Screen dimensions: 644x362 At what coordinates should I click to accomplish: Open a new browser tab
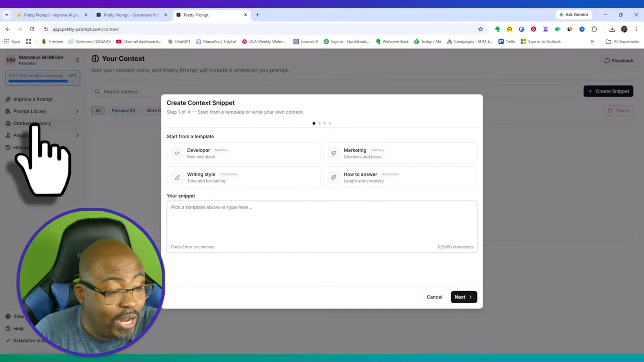coord(258,15)
